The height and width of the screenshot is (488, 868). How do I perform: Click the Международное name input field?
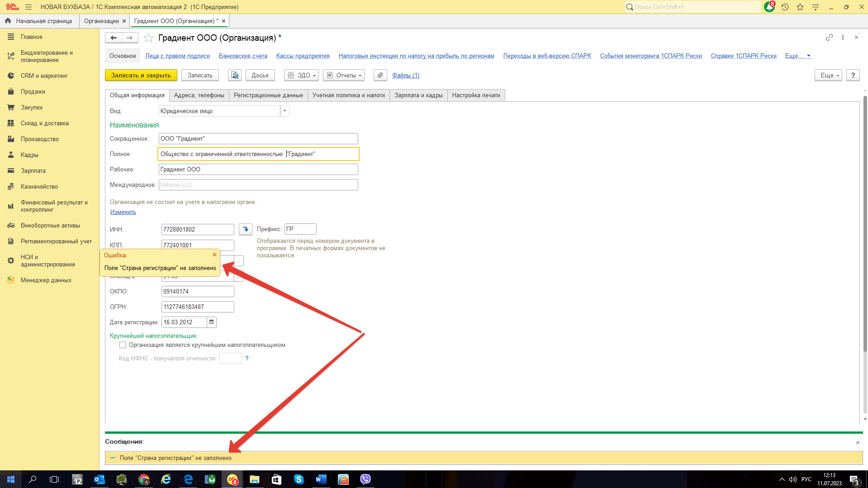[x=258, y=185]
